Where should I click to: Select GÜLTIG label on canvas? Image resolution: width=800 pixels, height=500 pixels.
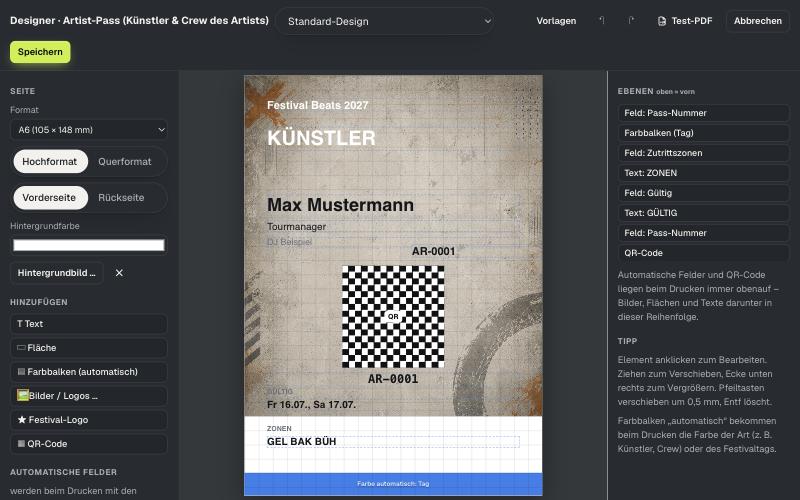pos(280,391)
